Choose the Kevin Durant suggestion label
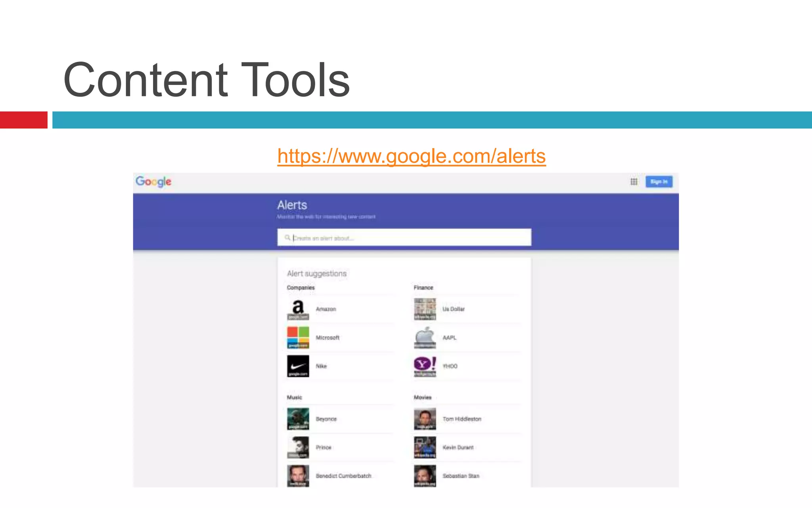Screen dimensions: 812x508 tap(458, 448)
